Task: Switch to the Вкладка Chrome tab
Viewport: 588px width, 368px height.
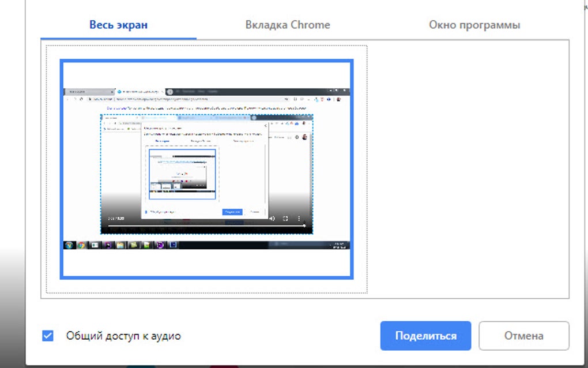Action: coord(288,25)
